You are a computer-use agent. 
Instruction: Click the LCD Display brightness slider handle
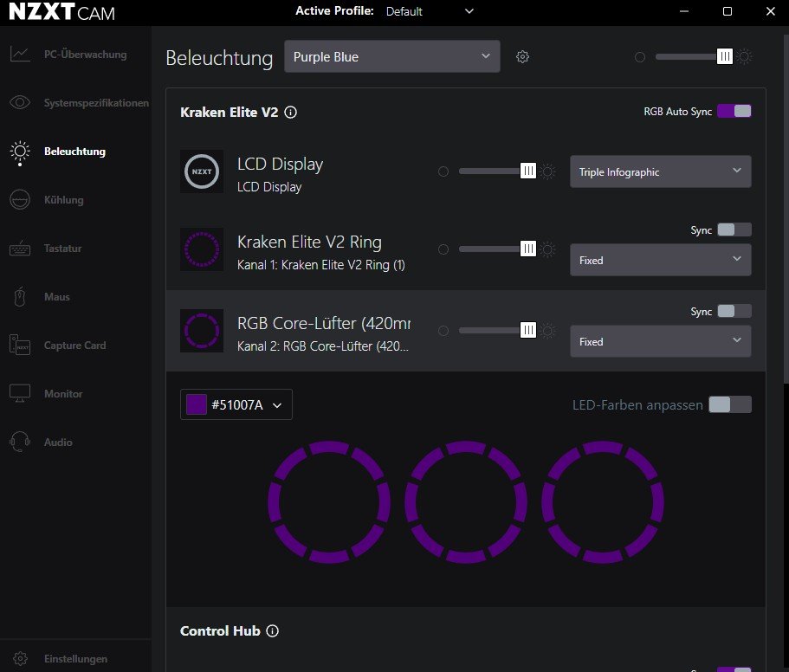pos(527,171)
